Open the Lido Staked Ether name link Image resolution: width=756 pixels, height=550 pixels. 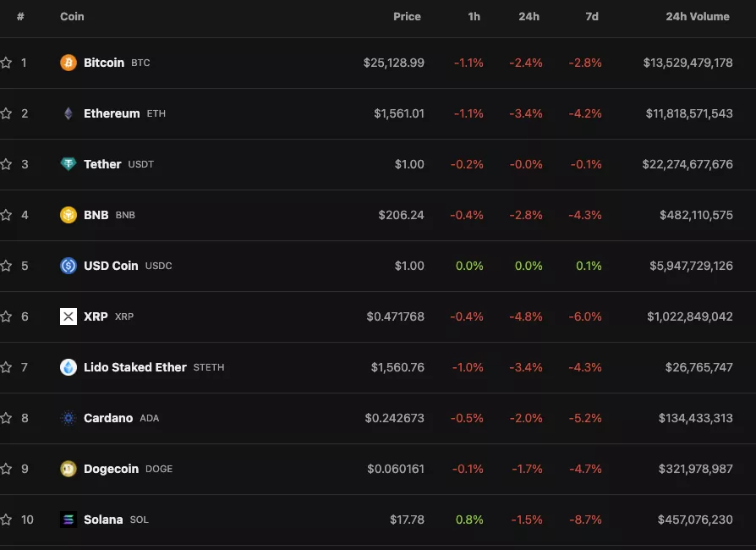point(134,367)
